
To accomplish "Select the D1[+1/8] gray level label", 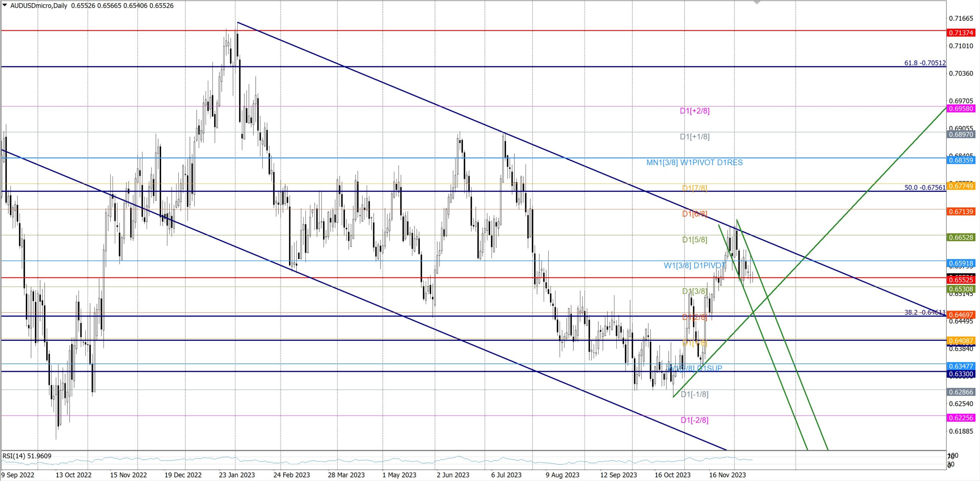I will click(x=694, y=137).
